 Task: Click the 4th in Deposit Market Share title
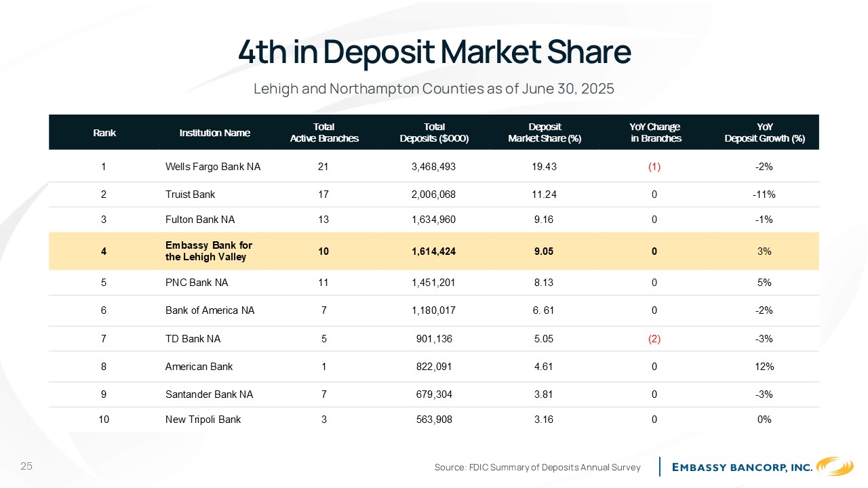[434, 52]
